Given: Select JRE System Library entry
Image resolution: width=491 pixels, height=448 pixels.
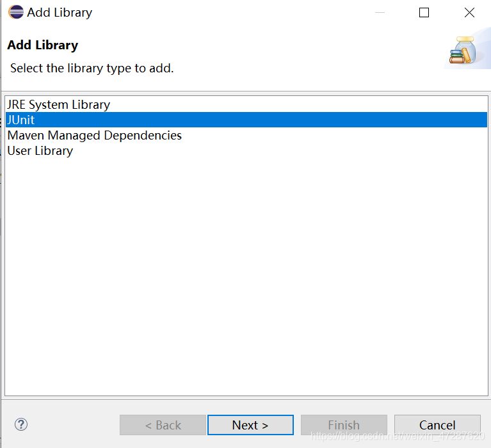Looking at the screenshot, I should 246,104.
